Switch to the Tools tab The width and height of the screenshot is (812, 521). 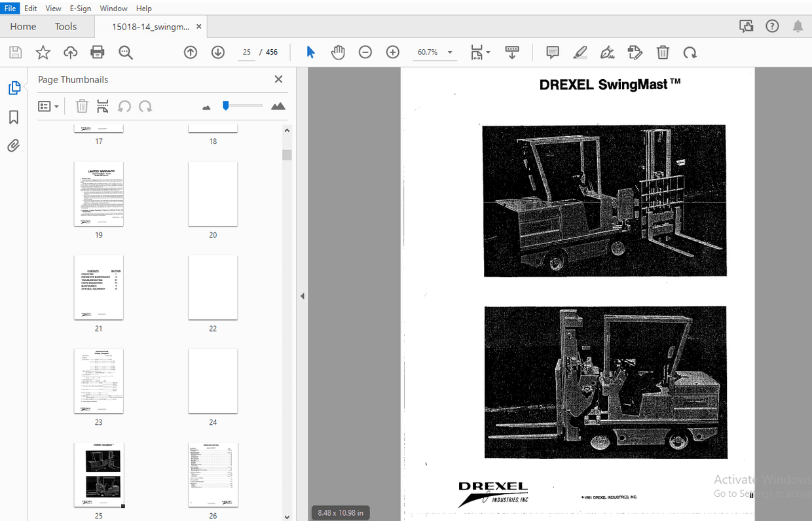click(x=65, y=26)
